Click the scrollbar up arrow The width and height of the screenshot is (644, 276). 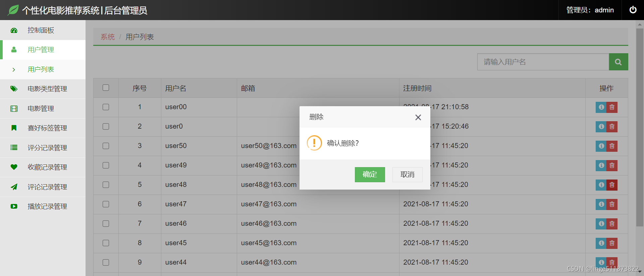[x=640, y=24]
